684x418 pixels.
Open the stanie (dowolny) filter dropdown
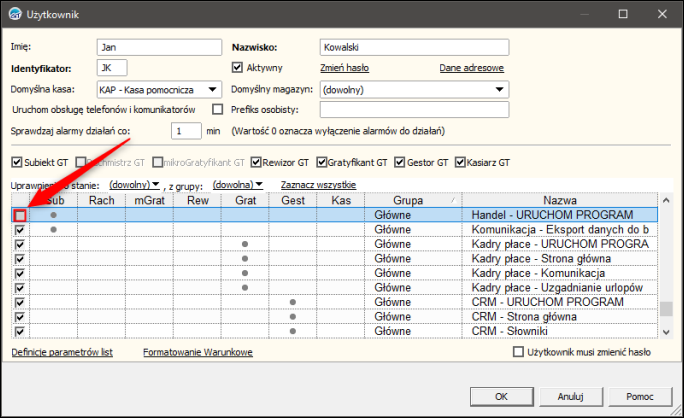[135, 184]
